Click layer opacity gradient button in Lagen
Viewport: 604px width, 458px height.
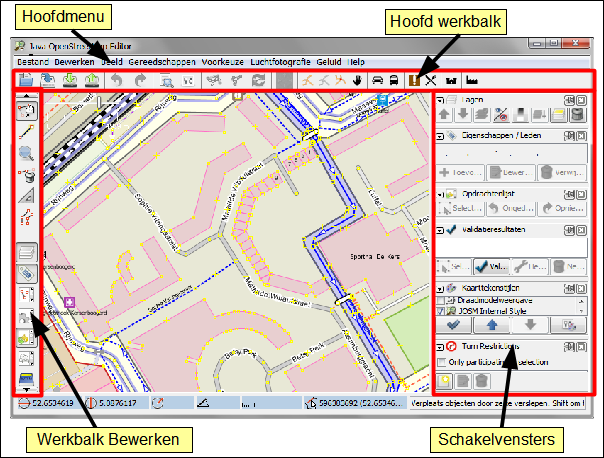click(520, 114)
